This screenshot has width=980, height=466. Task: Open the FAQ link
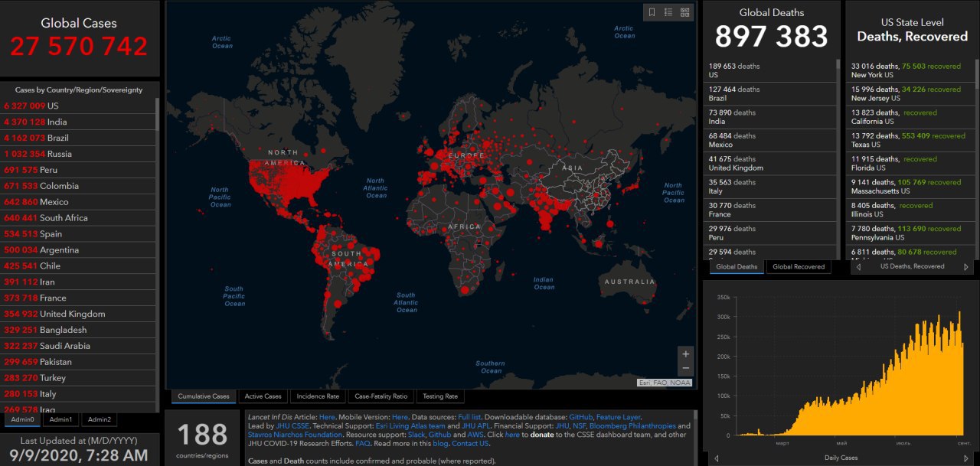tap(362, 444)
